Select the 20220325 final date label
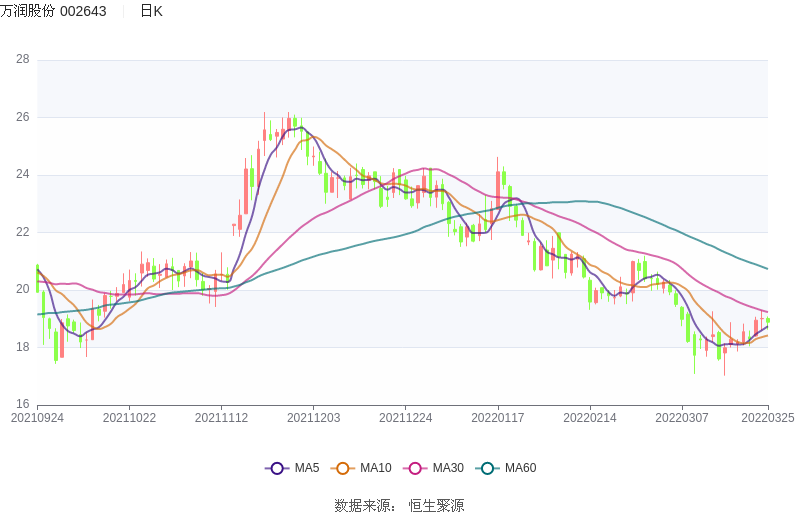 [x=768, y=418]
